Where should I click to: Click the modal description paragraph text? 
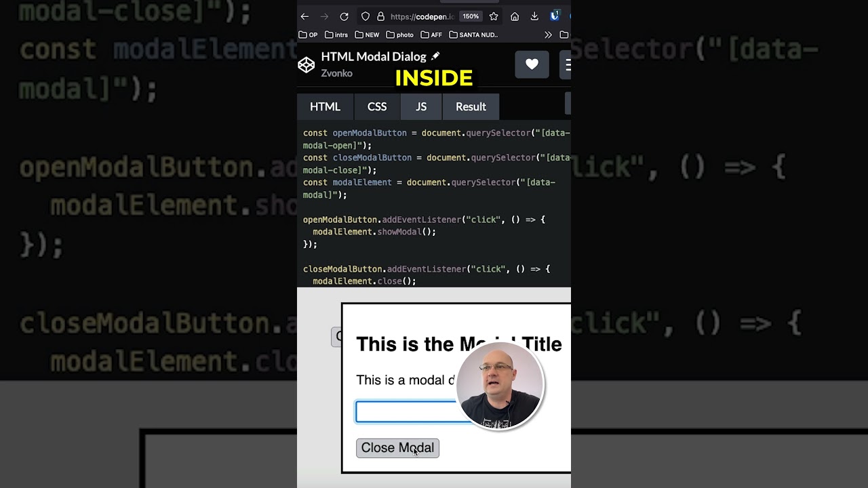tap(406, 380)
